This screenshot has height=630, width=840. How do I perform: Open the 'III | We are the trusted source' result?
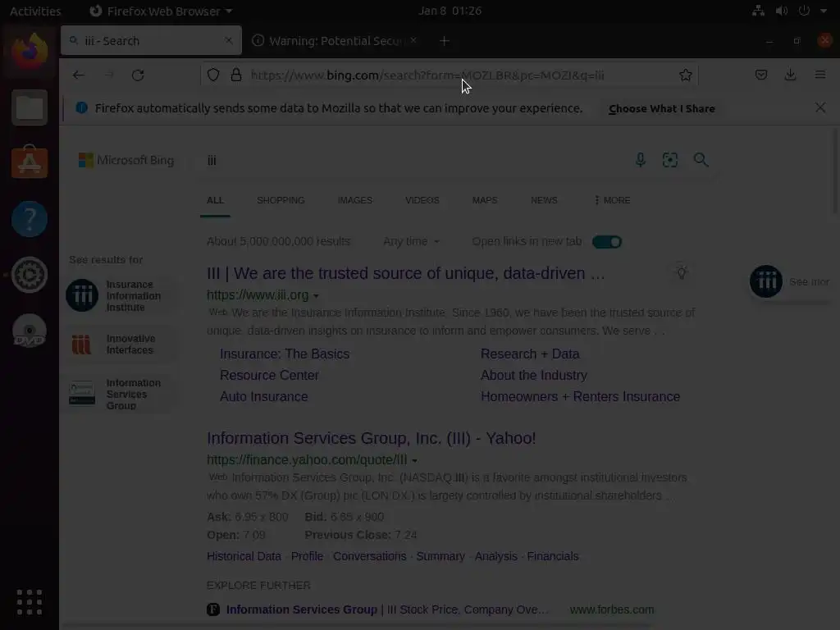pos(405,273)
